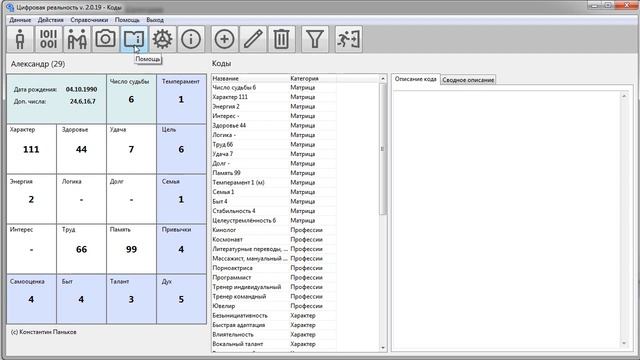Click the Привычки 4 matrix cell
Screen dimensions: 640x360
(x=181, y=249)
